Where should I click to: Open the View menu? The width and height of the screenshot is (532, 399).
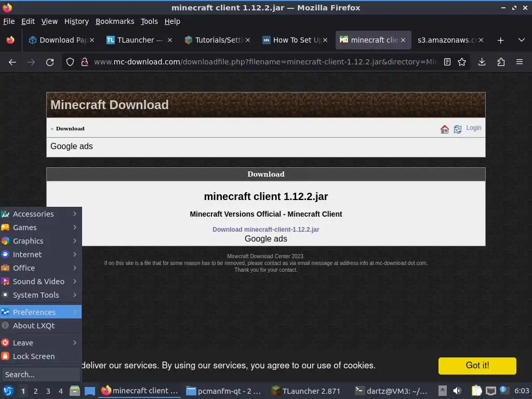pos(49,21)
